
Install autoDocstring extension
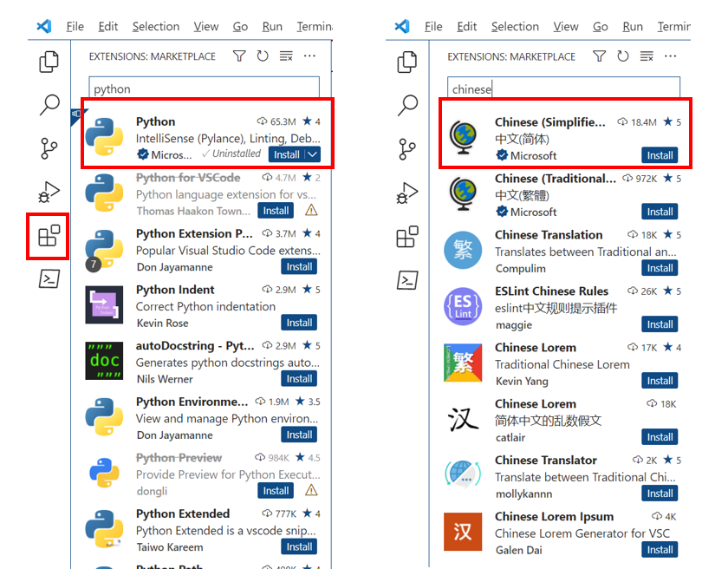coord(299,378)
